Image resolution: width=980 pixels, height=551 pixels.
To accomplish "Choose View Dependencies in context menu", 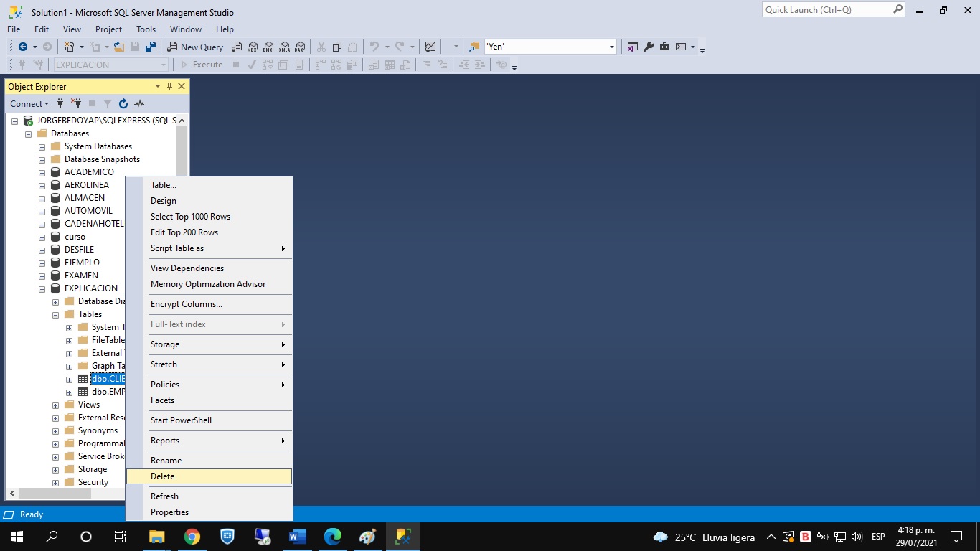I will click(209, 268).
